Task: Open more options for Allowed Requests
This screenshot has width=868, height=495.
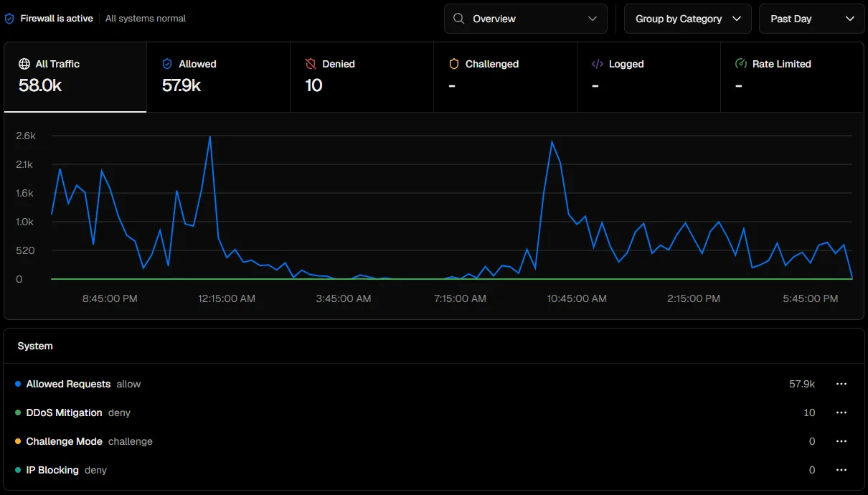Action: pyautogui.click(x=841, y=384)
